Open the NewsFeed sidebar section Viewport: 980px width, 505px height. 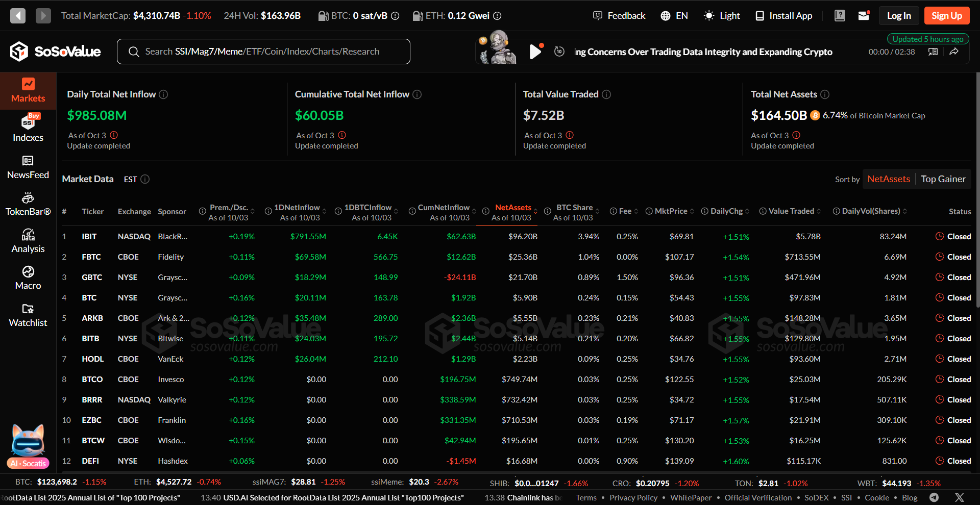pyautogui.click(x=28, y=167)
